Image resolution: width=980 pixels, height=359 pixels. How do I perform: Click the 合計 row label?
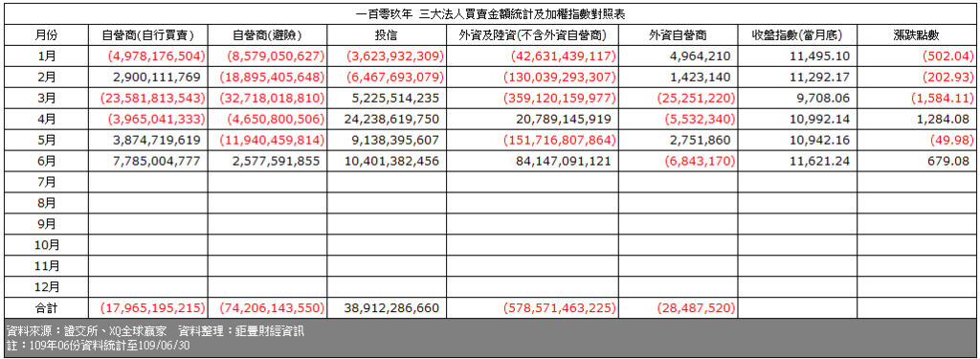click(x=46, y=307)
